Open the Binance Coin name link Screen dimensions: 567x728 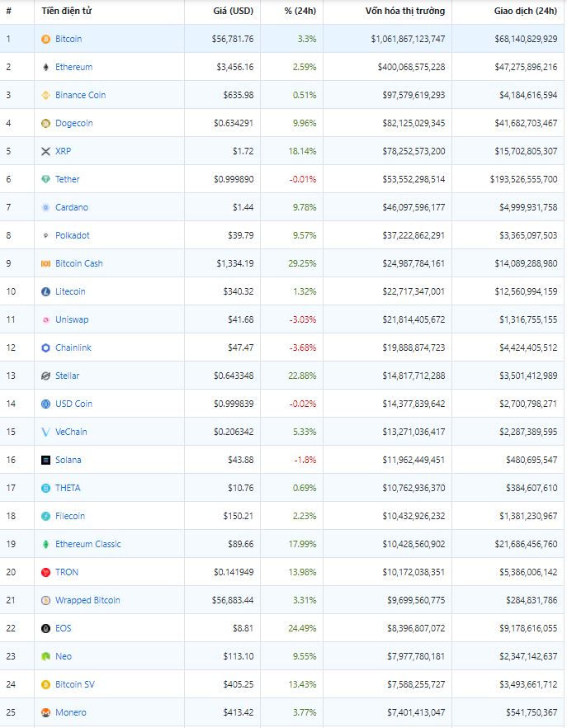click(80, 95)
